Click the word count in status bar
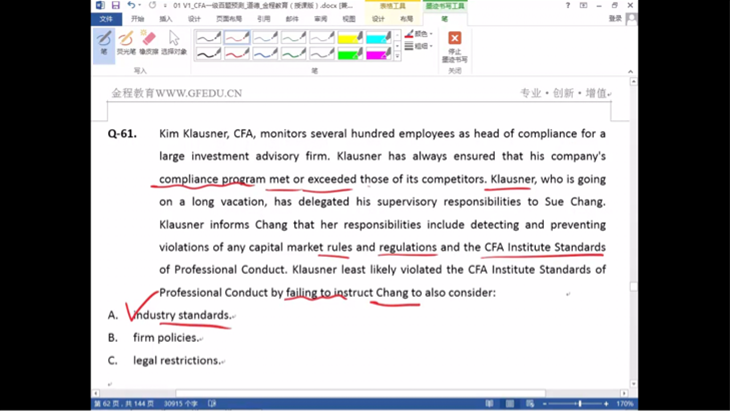This screenshot has width=730, height=411. coord(181,404)
